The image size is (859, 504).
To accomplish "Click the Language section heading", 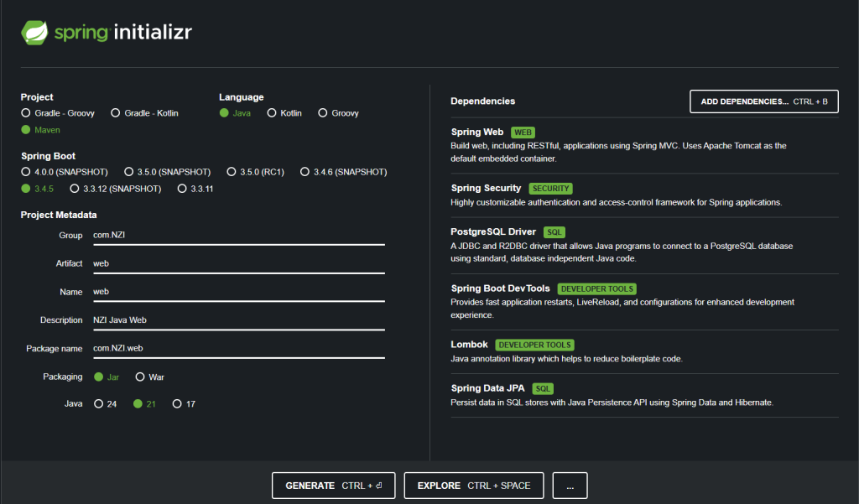I will coord(241,97).
